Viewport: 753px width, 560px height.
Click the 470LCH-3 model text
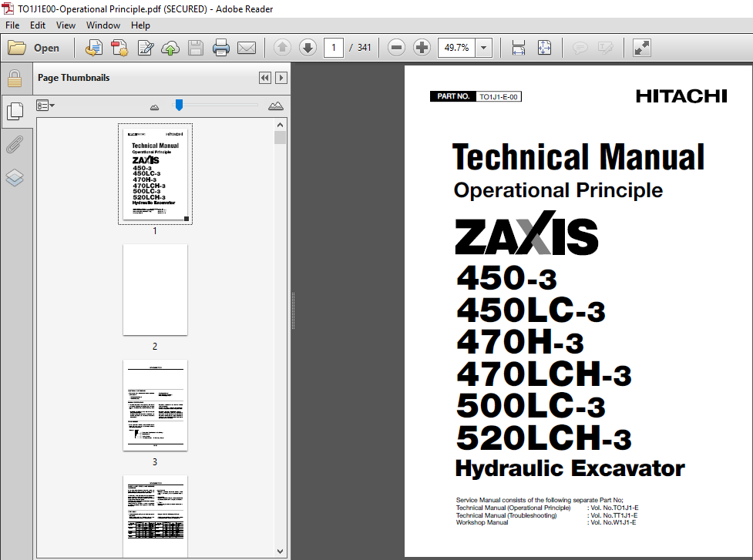coord(543,374)
